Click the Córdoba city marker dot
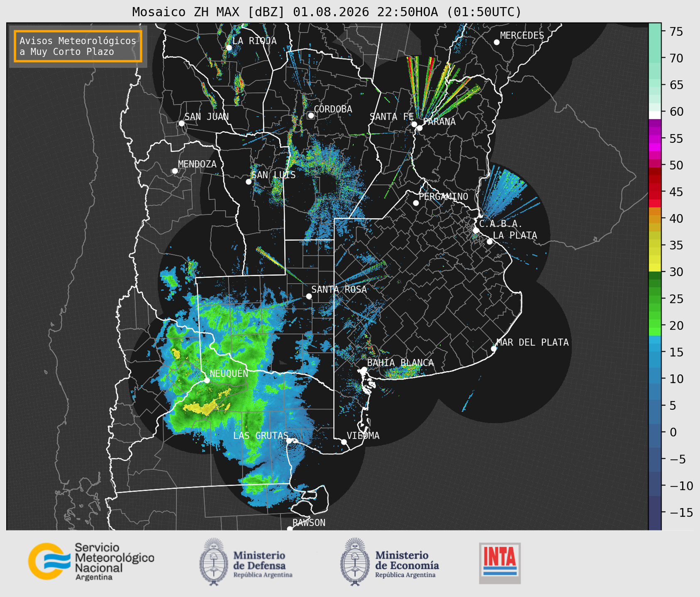700x597 pixels. pyautogui.click(x=311, y=115)
